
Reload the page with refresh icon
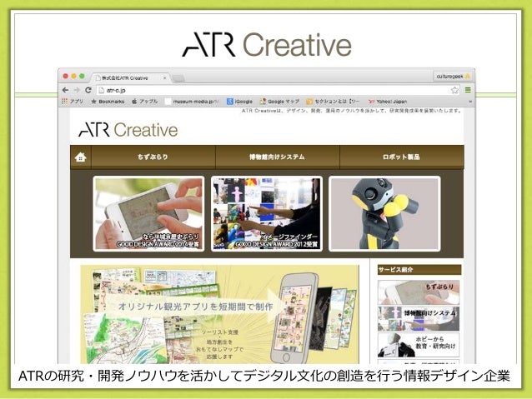(88, 90)
